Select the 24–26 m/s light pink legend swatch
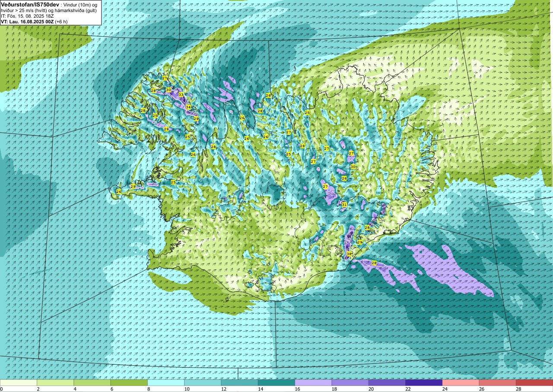Screen dimensions: 553x392 click(461, 383)
